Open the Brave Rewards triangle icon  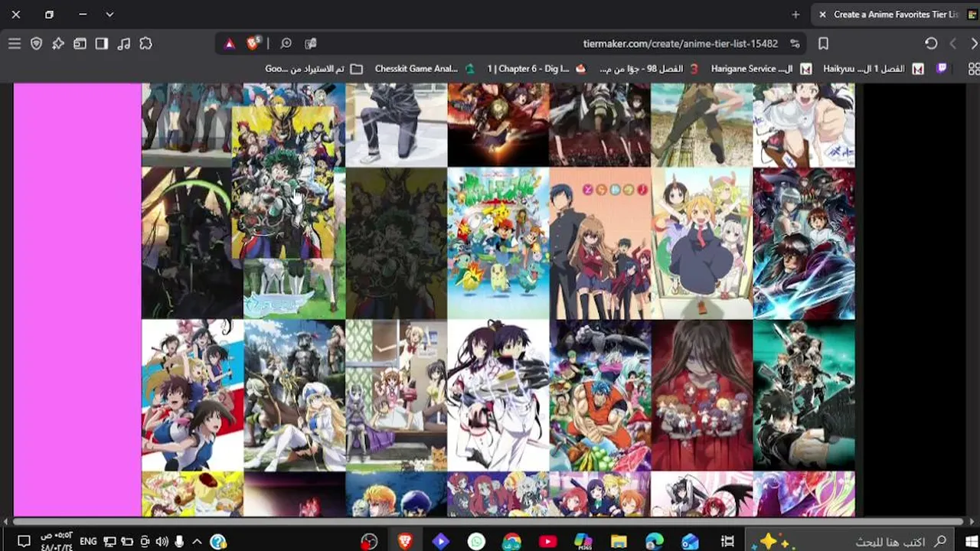(x=229, y=44)
